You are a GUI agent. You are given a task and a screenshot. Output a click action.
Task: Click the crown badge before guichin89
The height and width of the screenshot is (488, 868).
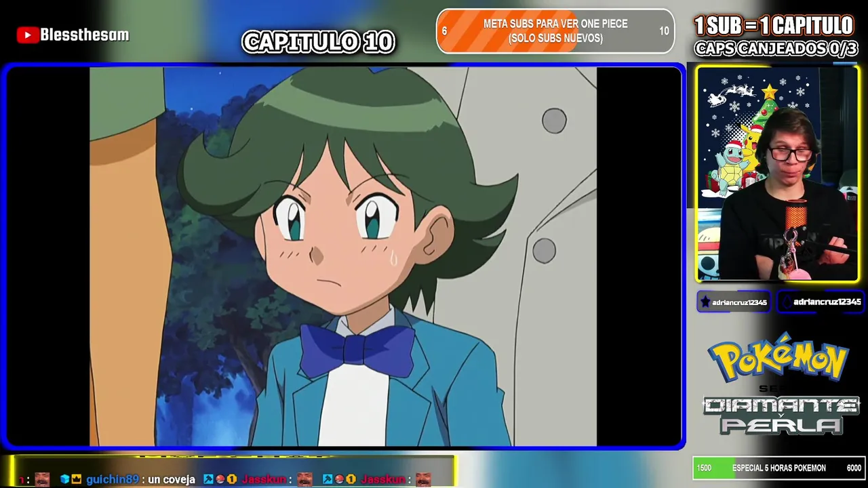coord(76,479)
